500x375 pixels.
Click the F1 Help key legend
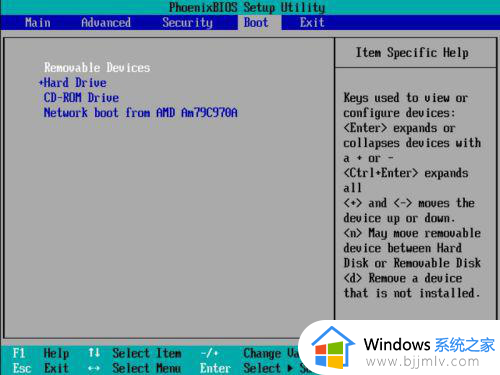41,353
